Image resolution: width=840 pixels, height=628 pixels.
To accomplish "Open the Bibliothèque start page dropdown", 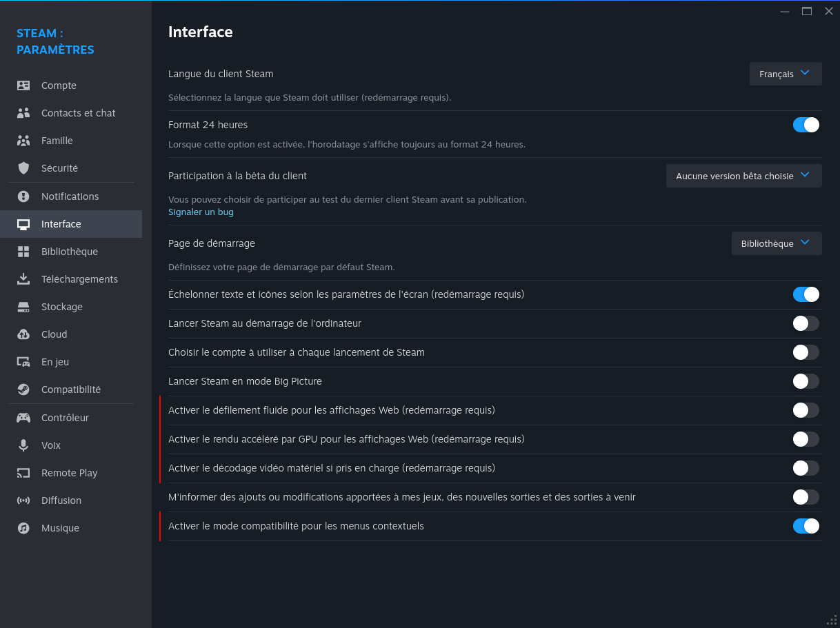I will click(777, 243).
